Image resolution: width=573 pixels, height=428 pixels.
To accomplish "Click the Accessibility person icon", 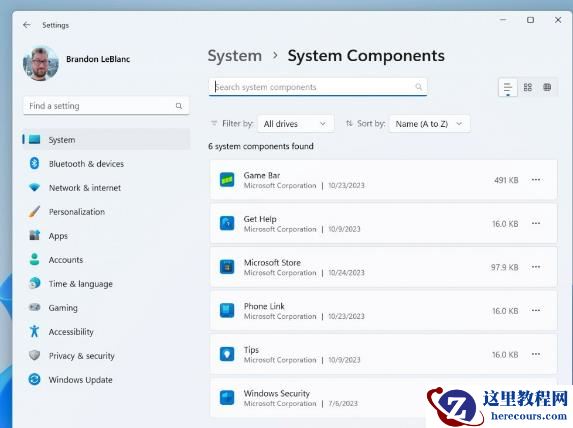I will [x=34, y=331].
